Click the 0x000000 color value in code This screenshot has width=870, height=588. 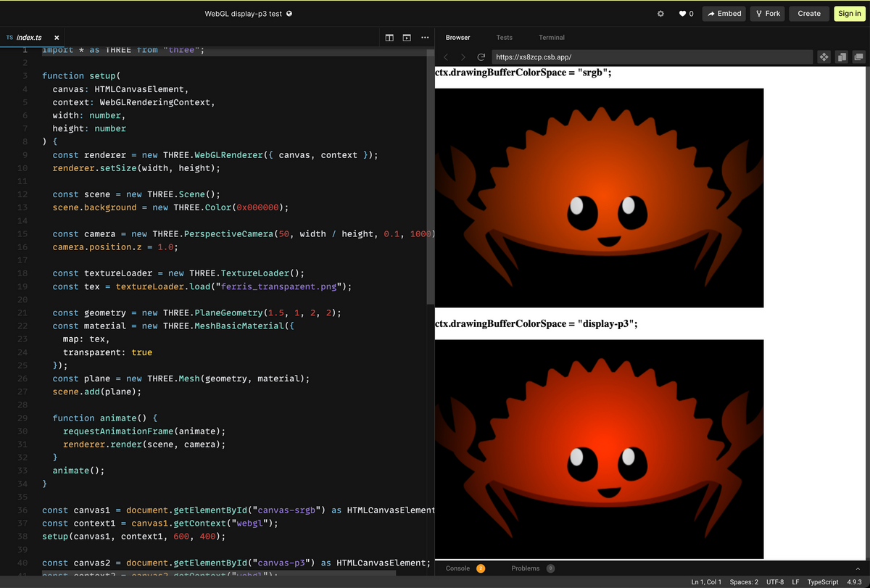tap(257, 207)
